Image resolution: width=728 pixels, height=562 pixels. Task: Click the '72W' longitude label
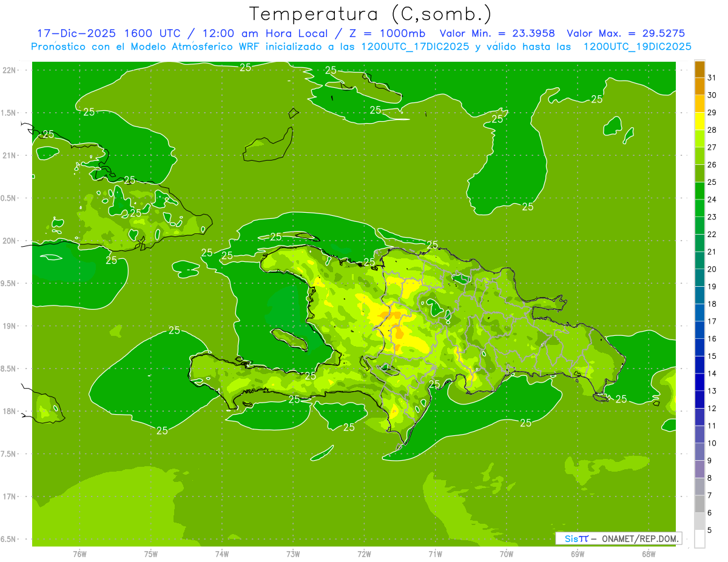(x=364, y=554)
